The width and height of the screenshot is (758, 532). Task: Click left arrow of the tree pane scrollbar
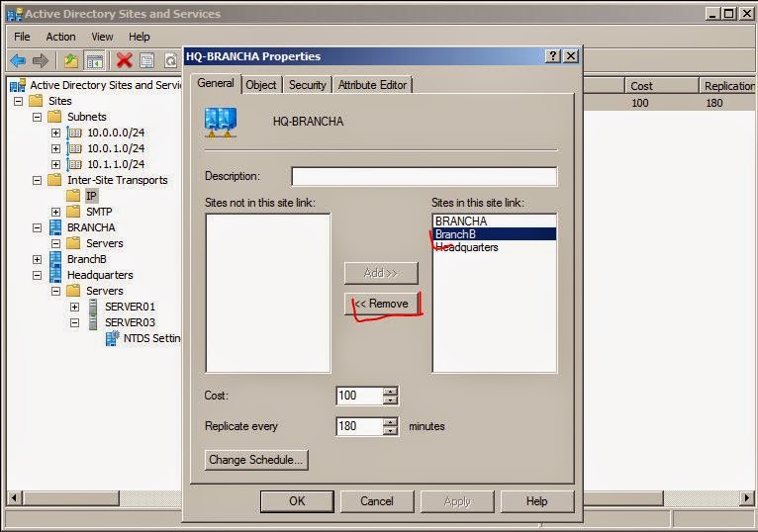[x=15, y=497]
